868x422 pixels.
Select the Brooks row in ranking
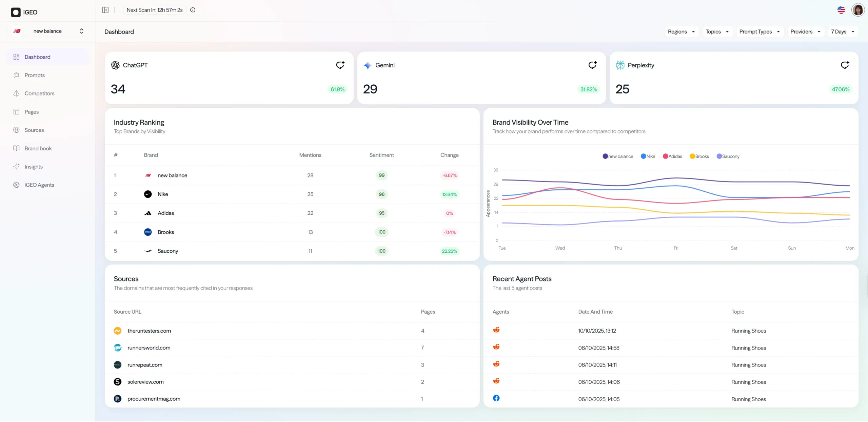(165, 232)
